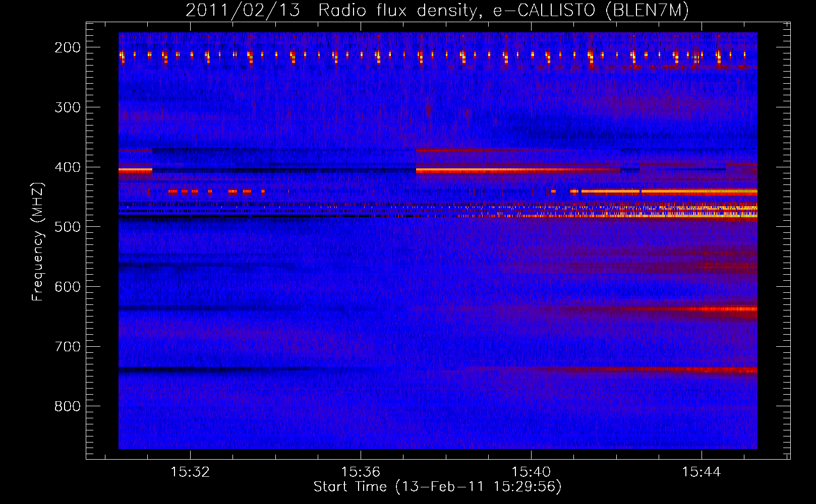Select the 400 frequency tick label
Viewport: 816px width, 504px height.
pos(68,167)
